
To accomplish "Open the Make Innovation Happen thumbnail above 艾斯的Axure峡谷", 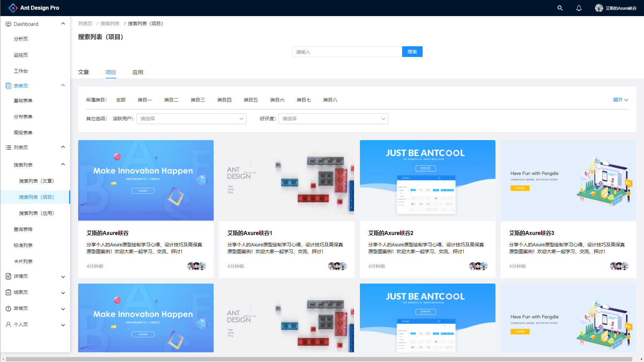I will 146,180.
